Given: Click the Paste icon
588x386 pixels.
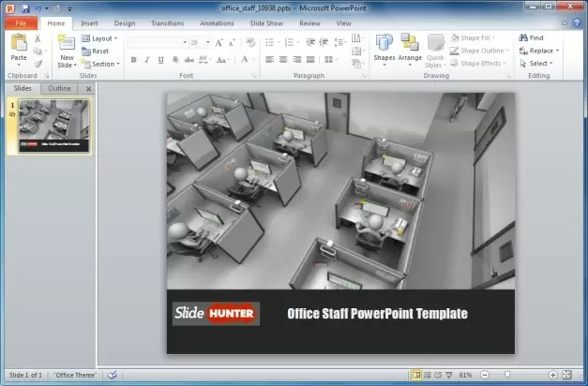Looking at the screenshot, I should click(19, 43).
